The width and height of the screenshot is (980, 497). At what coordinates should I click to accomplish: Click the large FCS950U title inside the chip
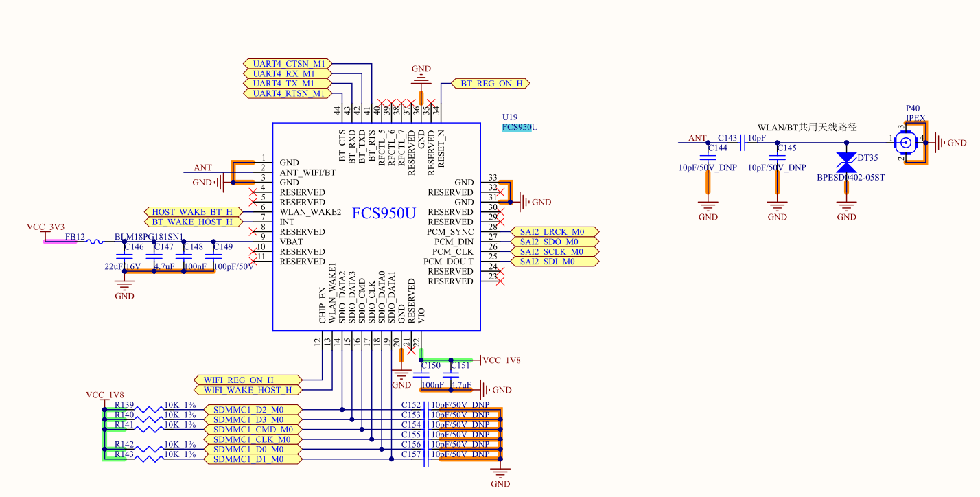coord(384,213)
